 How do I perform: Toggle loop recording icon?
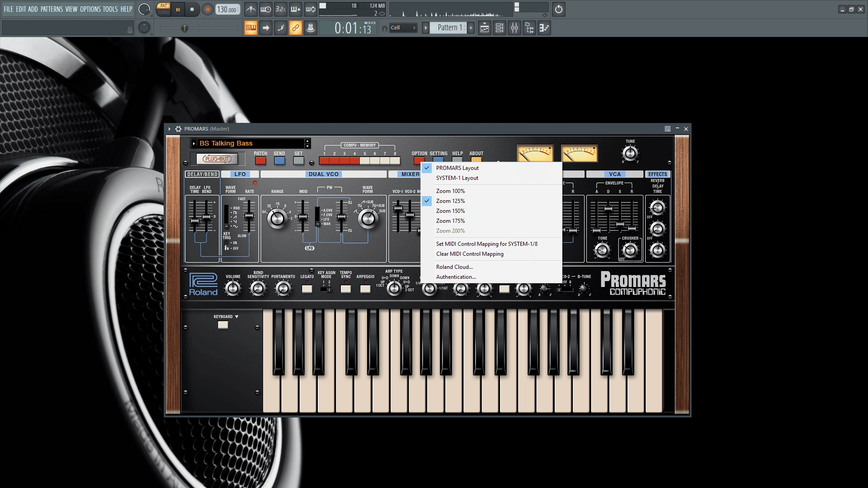[311, 9]
